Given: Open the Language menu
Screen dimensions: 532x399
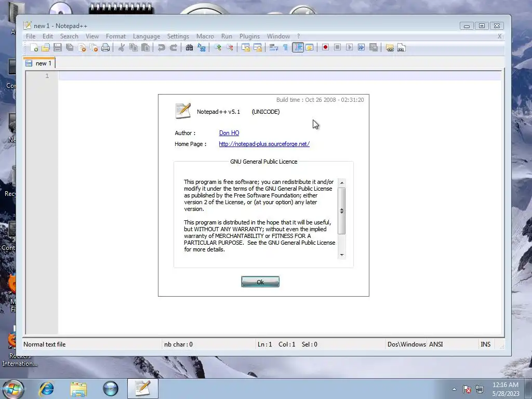Looking at the screenshot, I should click(x=146, y=36).
